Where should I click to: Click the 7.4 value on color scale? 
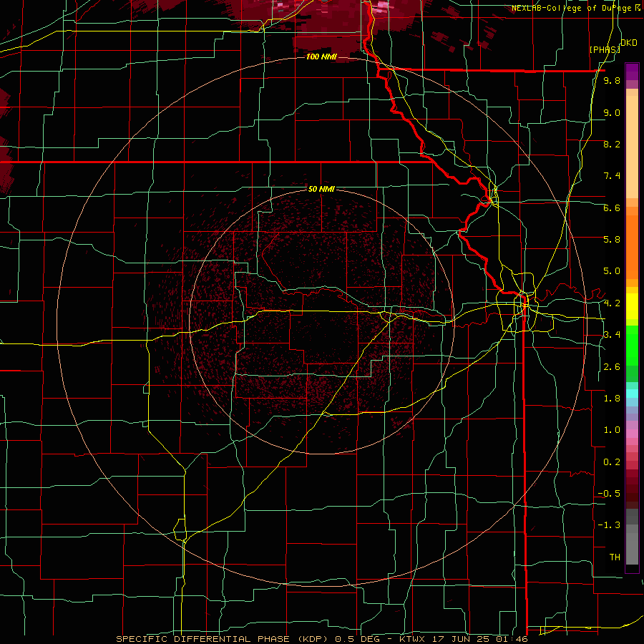612,176
